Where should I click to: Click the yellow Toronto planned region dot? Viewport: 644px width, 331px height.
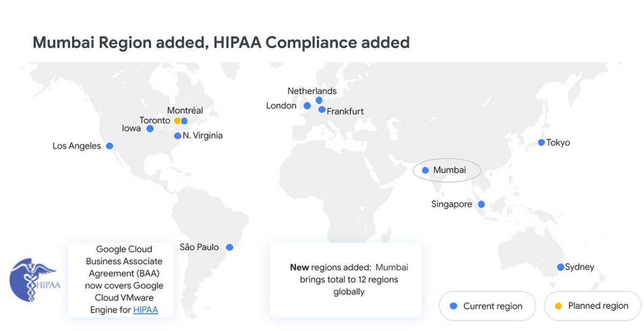(x=177, y=121)
